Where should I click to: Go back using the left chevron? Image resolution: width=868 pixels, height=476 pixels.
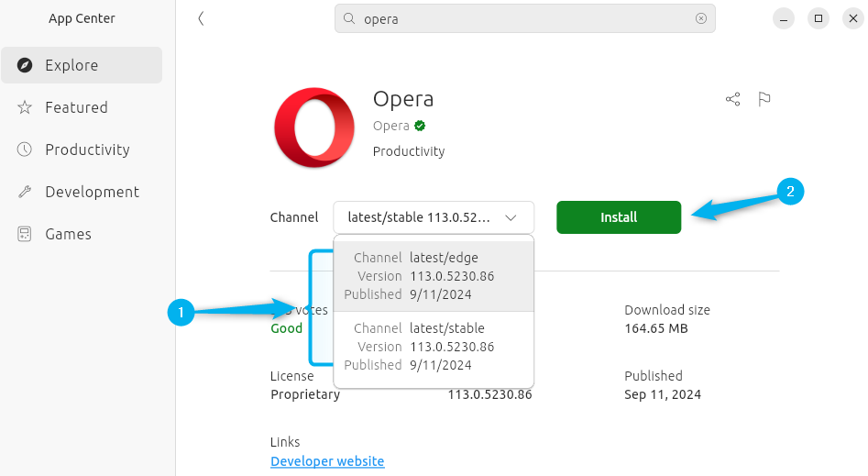tap(201, 18)
